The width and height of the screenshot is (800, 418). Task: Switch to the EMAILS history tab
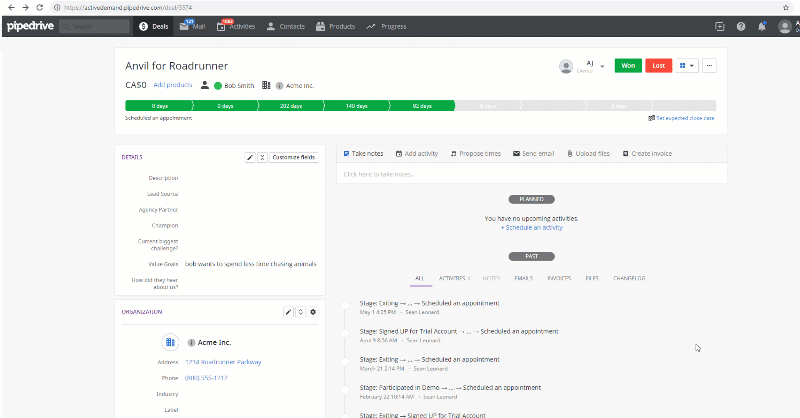pos(524,278)
